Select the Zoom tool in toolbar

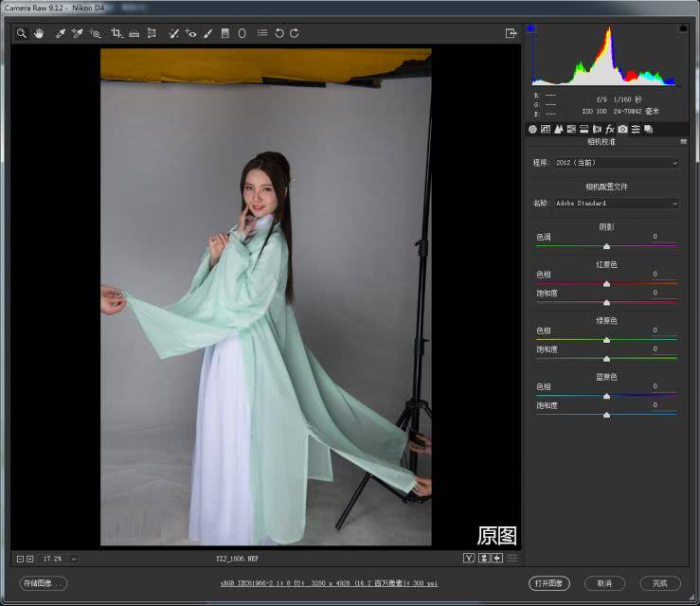click(21, 33)
